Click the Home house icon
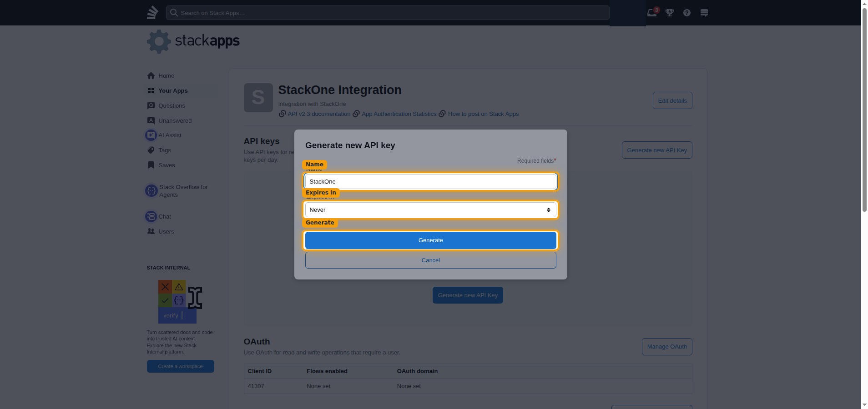Viewport: 868px width, 409px height. tap(151, 75)
